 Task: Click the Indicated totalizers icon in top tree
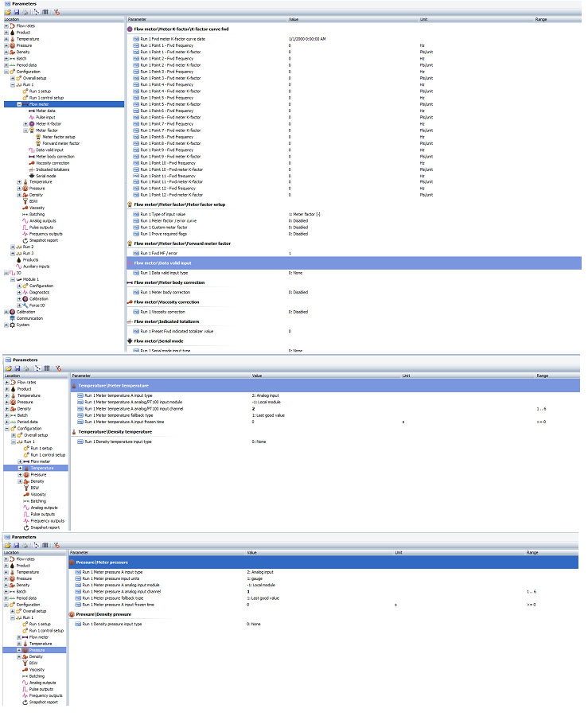tap(31, 169)
